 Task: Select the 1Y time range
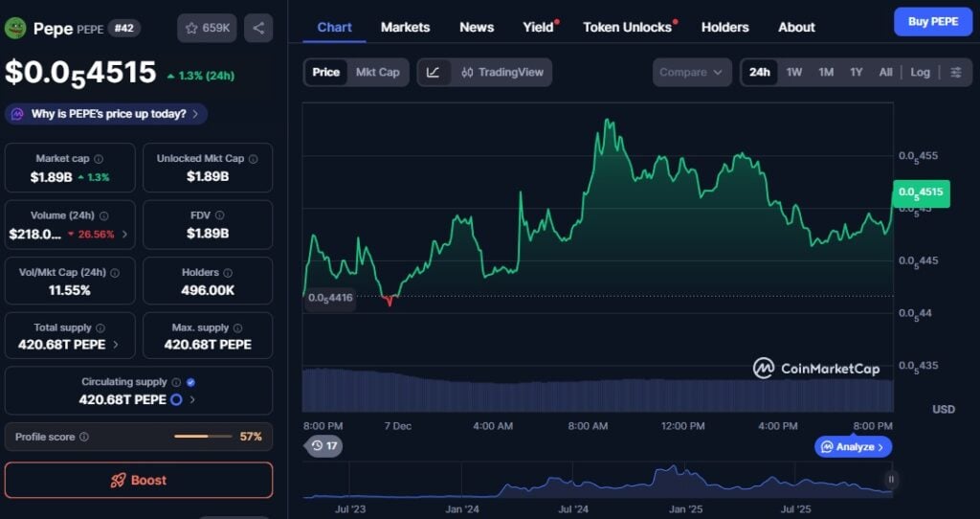click(857, 73)
